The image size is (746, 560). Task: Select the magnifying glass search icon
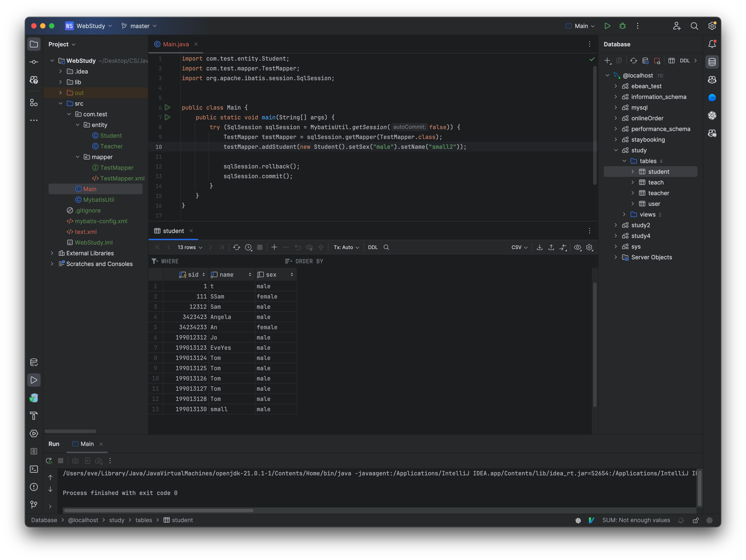pos(694,26)
